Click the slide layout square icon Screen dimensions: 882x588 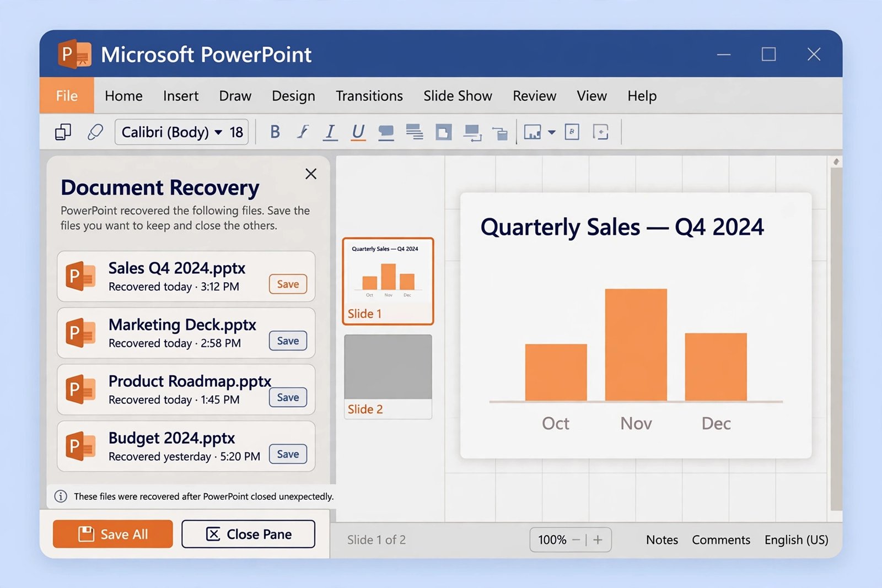[x=444, y=132]
